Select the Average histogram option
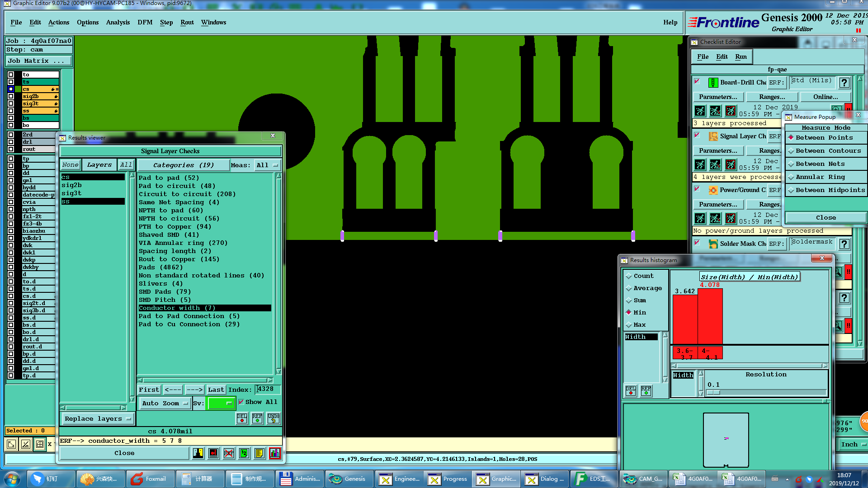Screen dimensions: 868x488 click(x=647, y=288)
